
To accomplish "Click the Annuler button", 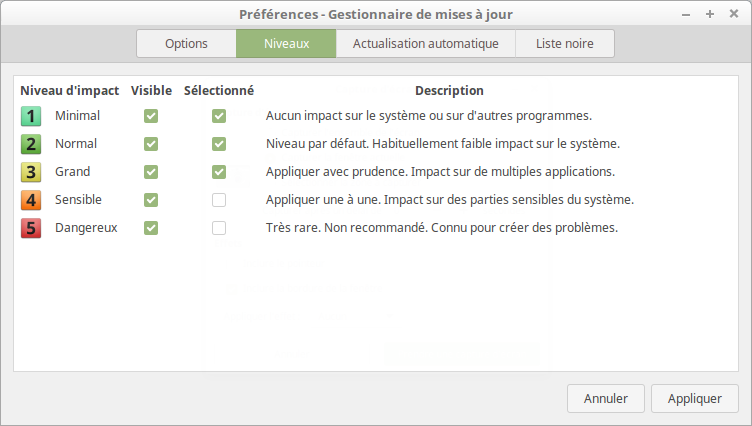I will [x=606, y=398].
